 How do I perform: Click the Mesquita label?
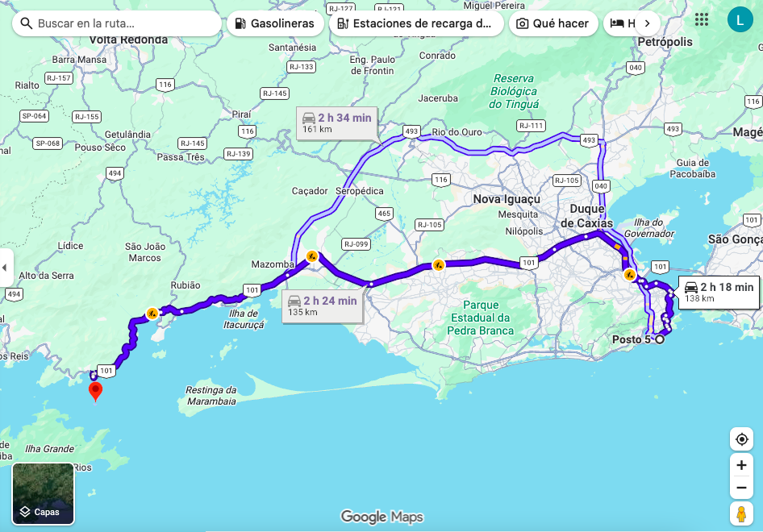click(x=518, y=214)
